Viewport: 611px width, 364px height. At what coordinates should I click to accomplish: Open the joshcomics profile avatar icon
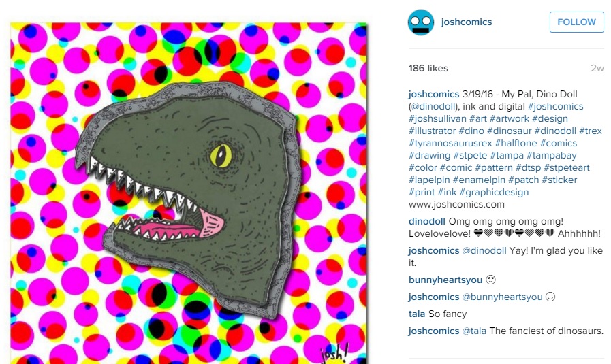click(x=421, y=22)
